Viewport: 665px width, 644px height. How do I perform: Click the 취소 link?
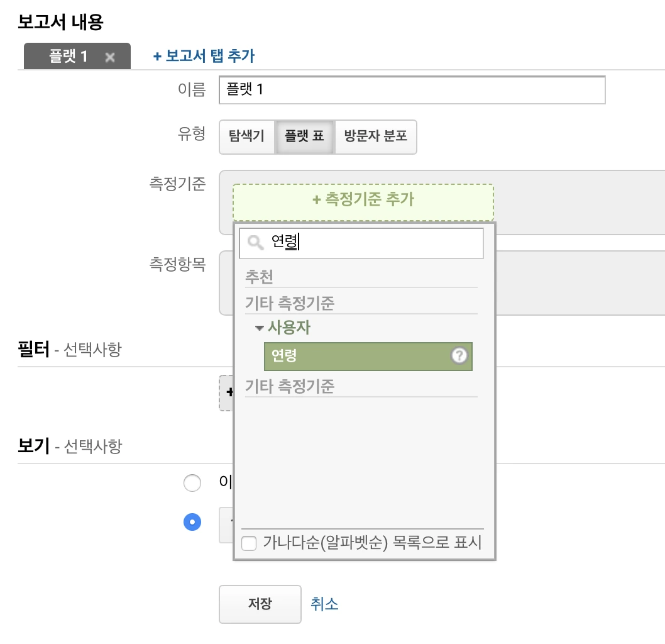pyautogui.click(x=324, y=604)
